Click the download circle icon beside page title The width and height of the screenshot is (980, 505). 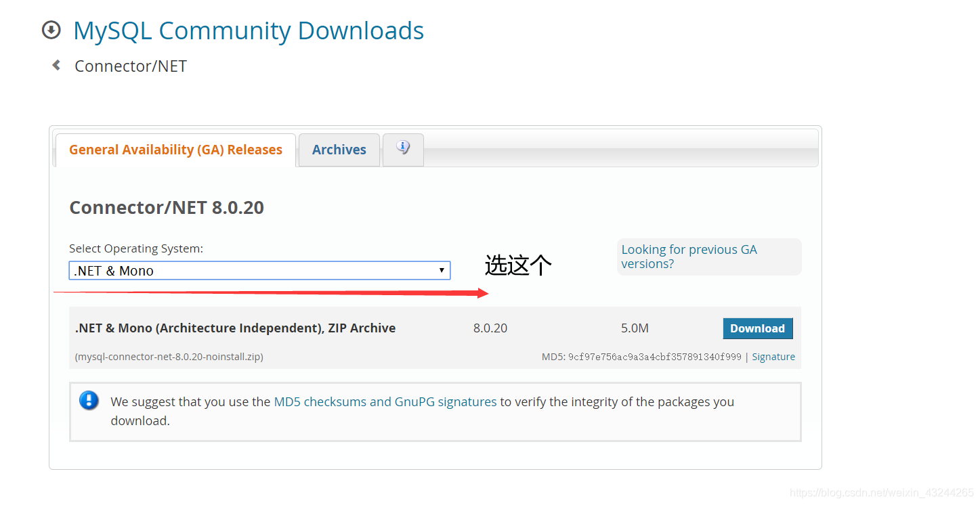tap(51, 30)
